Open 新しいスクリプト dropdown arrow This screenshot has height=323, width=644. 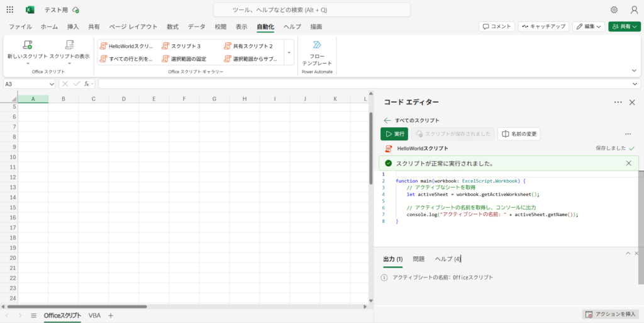28,64
